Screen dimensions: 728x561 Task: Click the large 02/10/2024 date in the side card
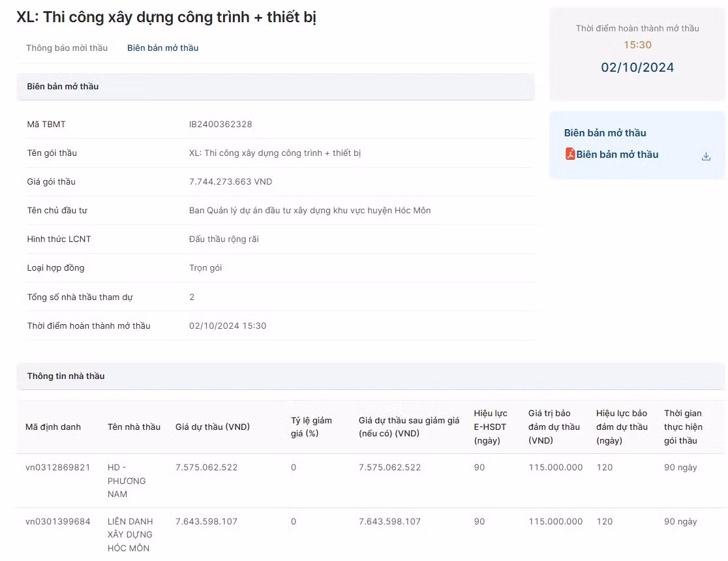tap(637, 67)
